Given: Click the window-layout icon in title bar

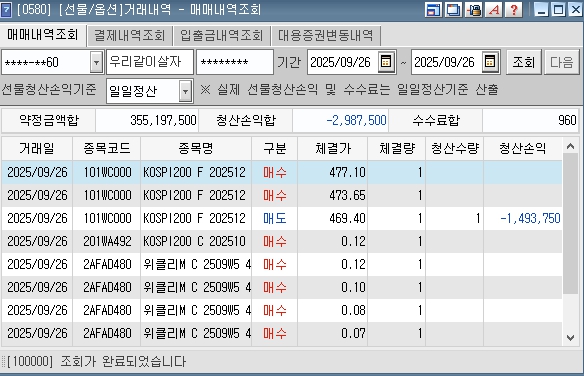Looking at the screenshot, I should (433, 9).
